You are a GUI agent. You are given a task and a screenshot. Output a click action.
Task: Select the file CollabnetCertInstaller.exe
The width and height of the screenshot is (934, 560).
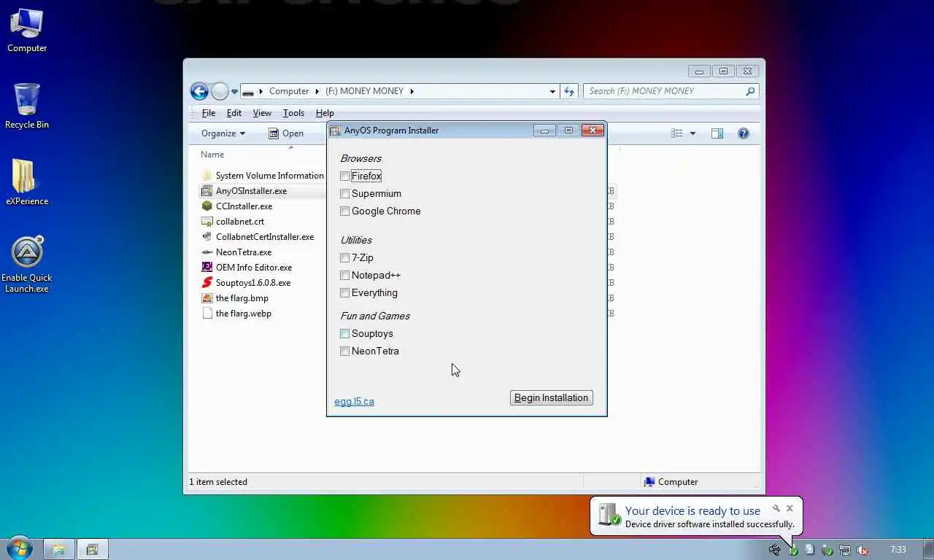(258, 237)
